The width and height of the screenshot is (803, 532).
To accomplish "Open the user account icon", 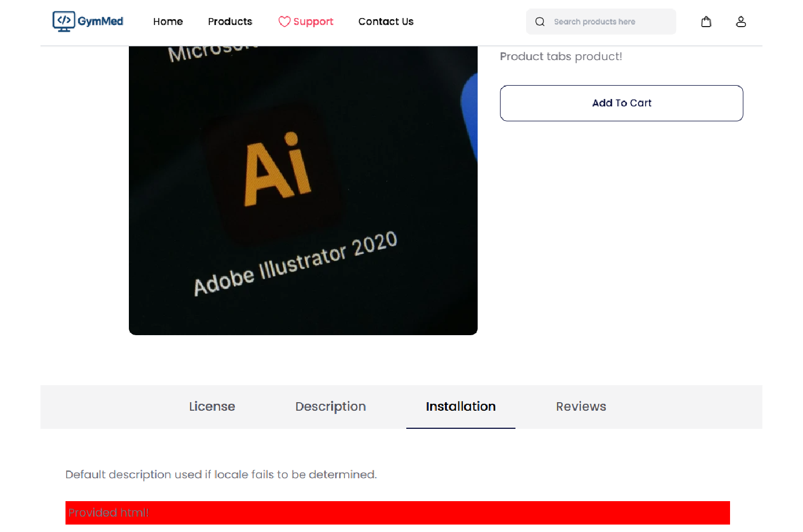I will pyautogui.click(x=741, y=22).
